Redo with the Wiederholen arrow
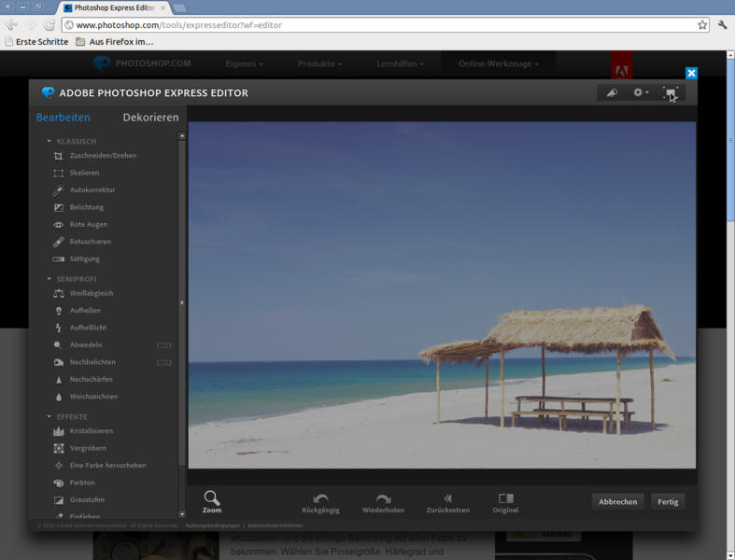Screen dimensions: 735x560 (383, 503)
